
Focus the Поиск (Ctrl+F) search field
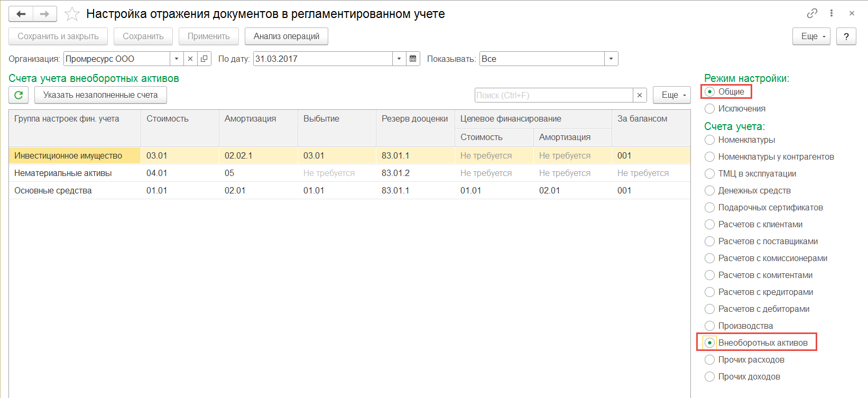(x=553, y=95)
